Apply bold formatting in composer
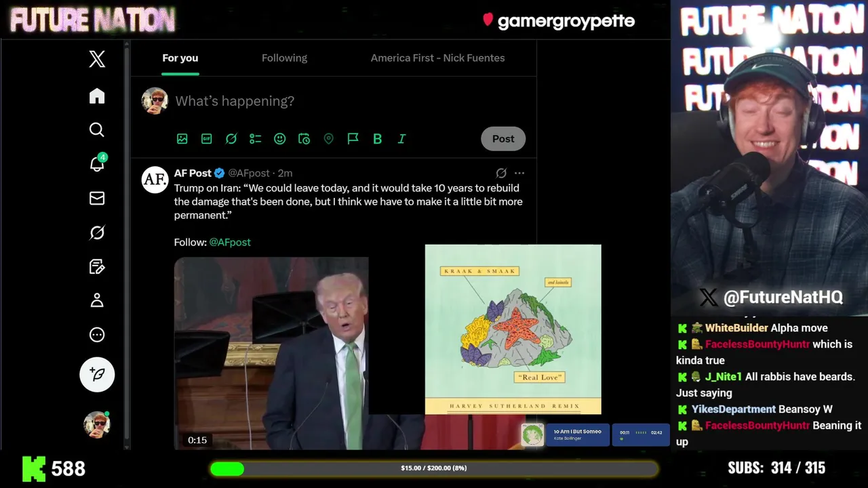 point(377,139)
